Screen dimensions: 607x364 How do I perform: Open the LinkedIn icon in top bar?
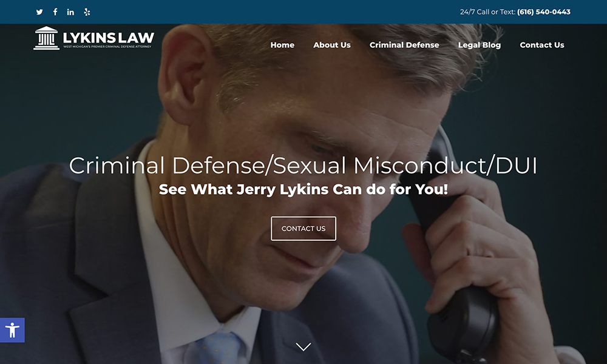(x=70, y=12)
